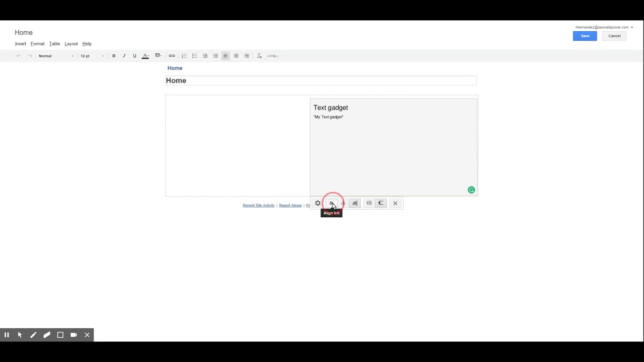The width and height of the screenshot is (644, 362).
Task: Open the Table menu
Action: pos(54,44)
